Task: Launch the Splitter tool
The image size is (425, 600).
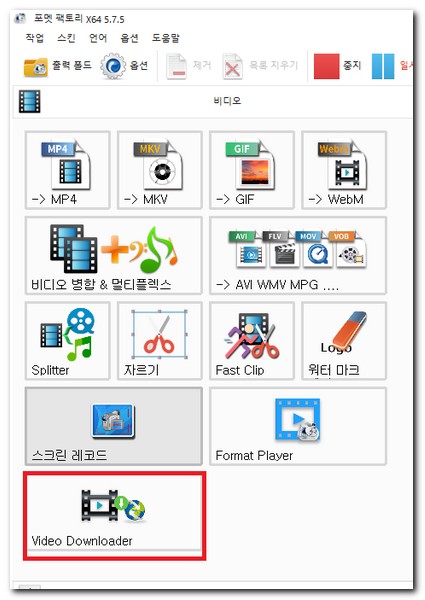Action: click(68, 341)
